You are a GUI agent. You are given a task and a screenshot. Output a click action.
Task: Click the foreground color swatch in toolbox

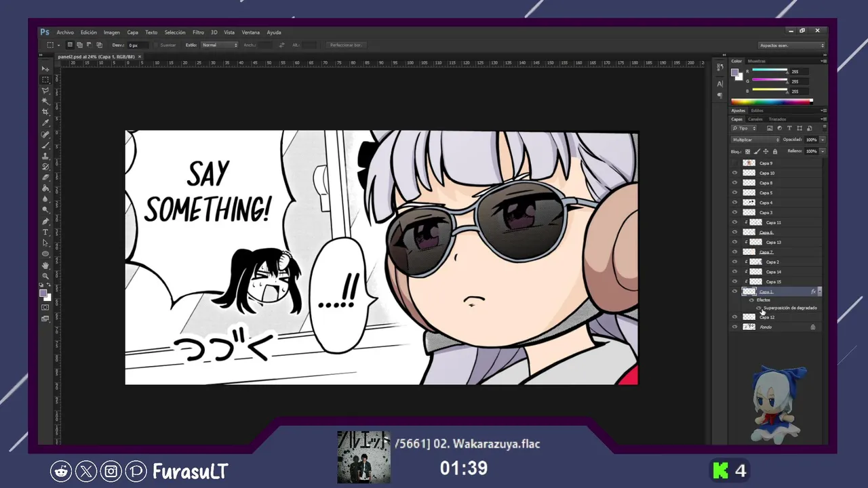point(43,293)
